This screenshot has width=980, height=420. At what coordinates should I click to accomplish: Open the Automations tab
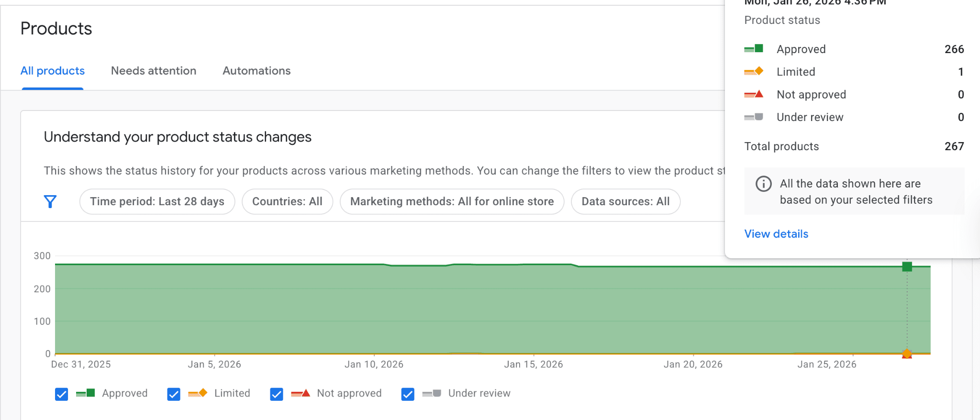click(x=256, y=71)
